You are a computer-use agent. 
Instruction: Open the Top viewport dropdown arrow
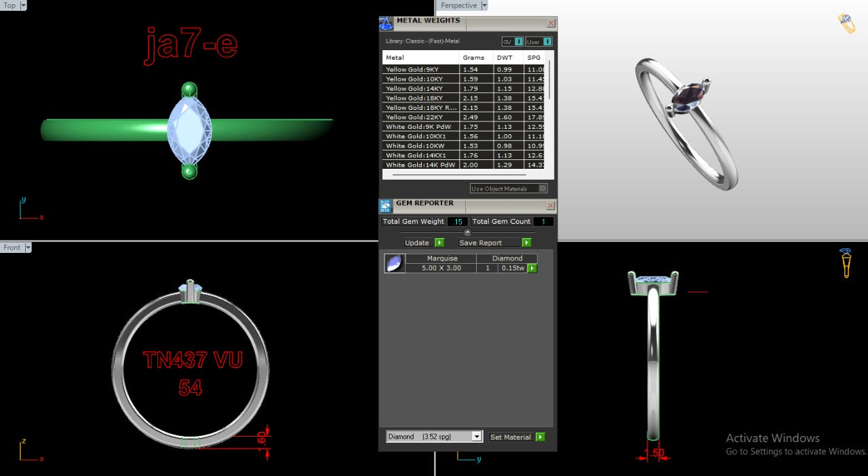tap(24, 5)
